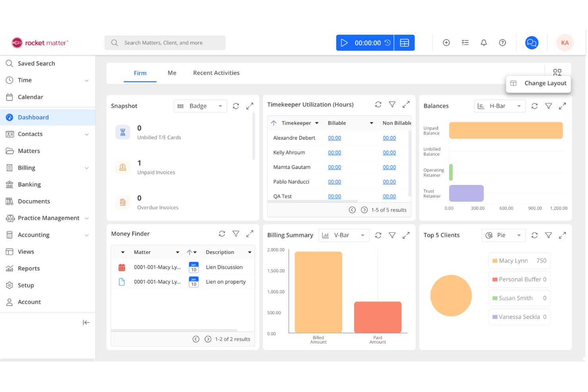Collapse the Contacts sidebar section
Viewport: 588px width, 392px height.
click(87, 134)
